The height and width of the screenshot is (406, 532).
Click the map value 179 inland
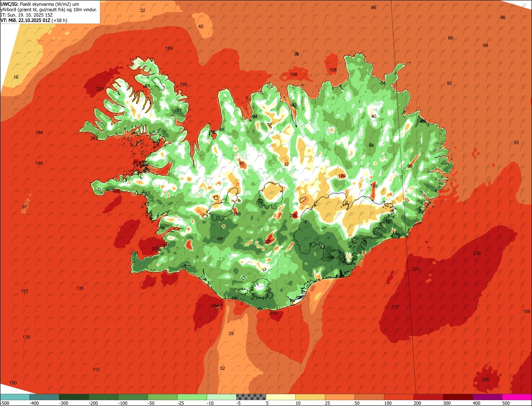coord(342,176)
